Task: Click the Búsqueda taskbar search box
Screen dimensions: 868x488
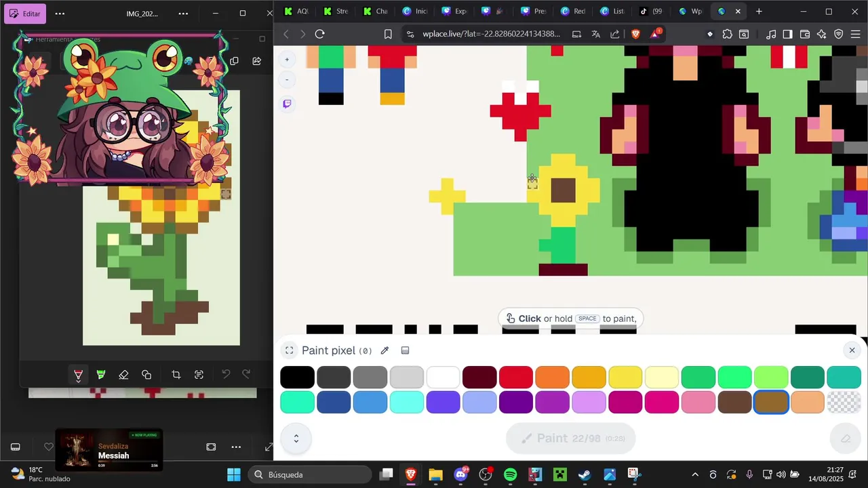Action: tap(309, 474)
